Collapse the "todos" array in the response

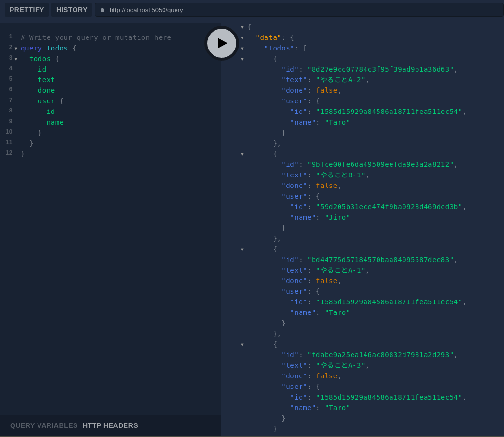click(x=242, y=48)
